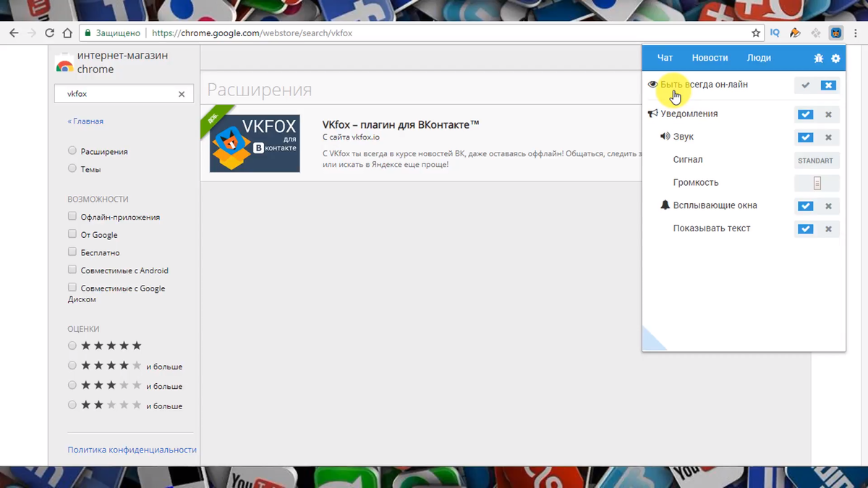Turn on Уведомления with the checkmark
The height and width of the screenshot is (488, 868).
point(806,114)
